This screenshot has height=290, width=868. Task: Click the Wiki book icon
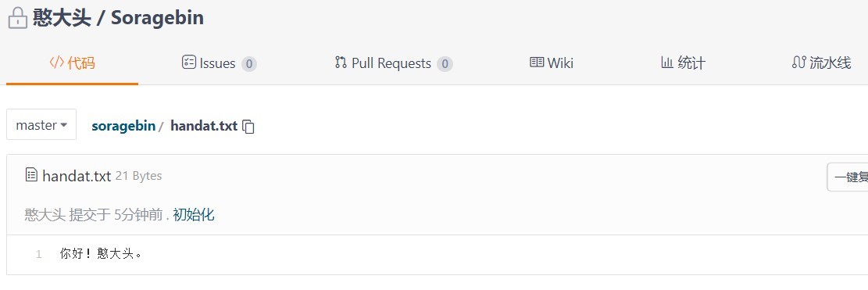pos(537,63)
